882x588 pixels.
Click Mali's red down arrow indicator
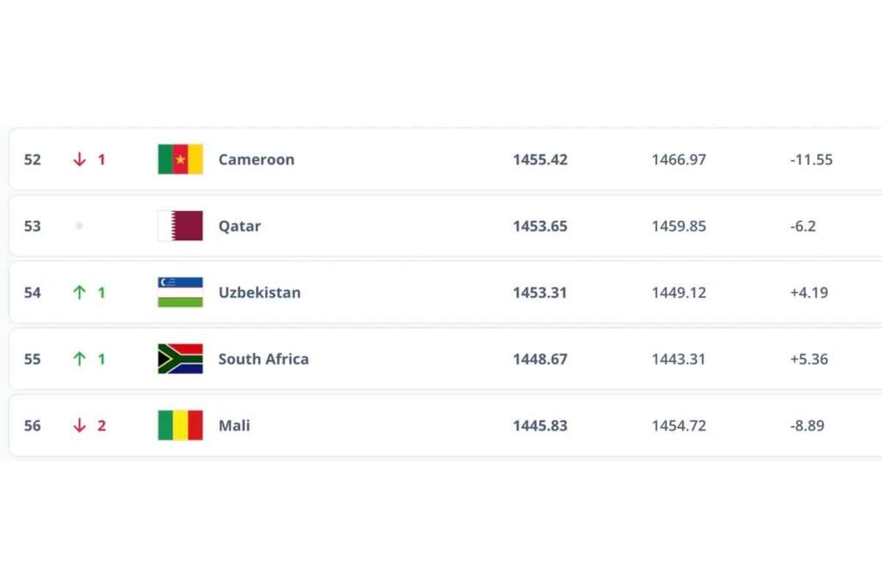coord(79,425)
